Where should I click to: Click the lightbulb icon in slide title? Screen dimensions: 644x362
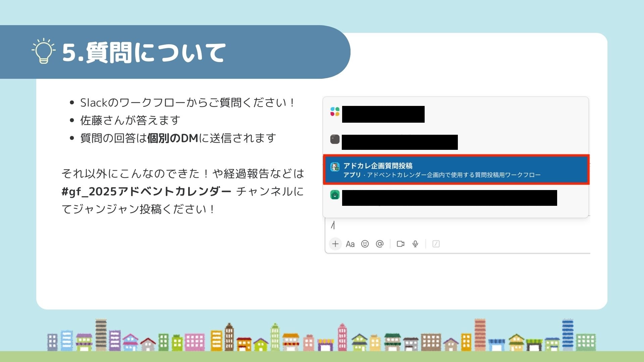(x=44, y=51)
